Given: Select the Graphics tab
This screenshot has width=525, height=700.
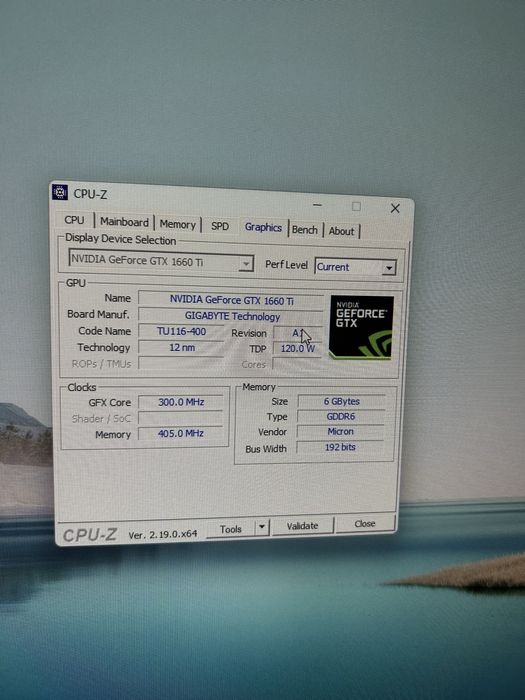Looking at the screenshot, I should pyautogui.click(x=263, y=227).
